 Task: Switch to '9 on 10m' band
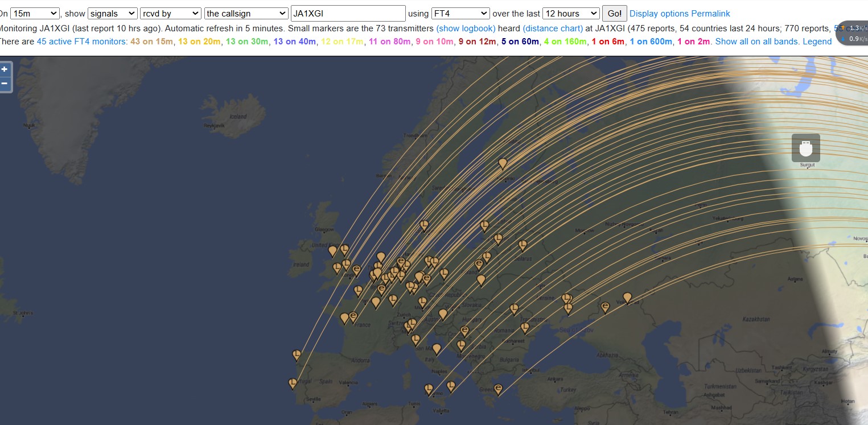[x=435, y=42]
